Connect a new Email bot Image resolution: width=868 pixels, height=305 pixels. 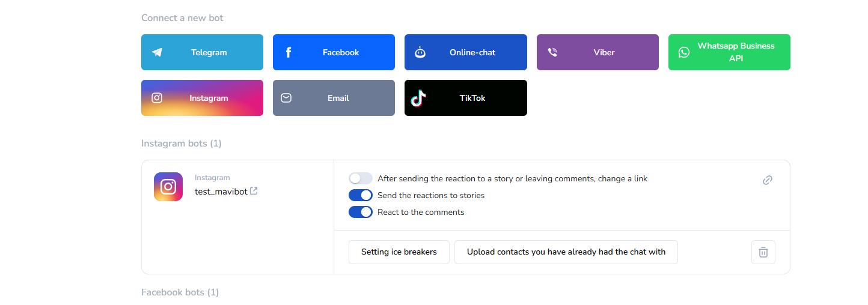pos(334,98)
